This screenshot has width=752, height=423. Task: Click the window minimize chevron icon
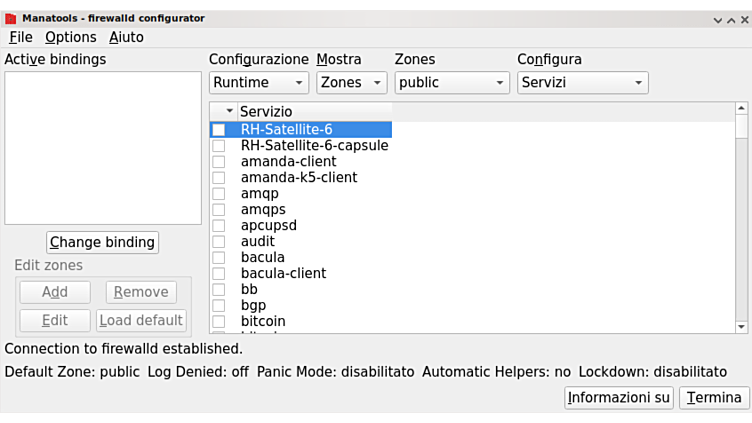tap(717, 19)
